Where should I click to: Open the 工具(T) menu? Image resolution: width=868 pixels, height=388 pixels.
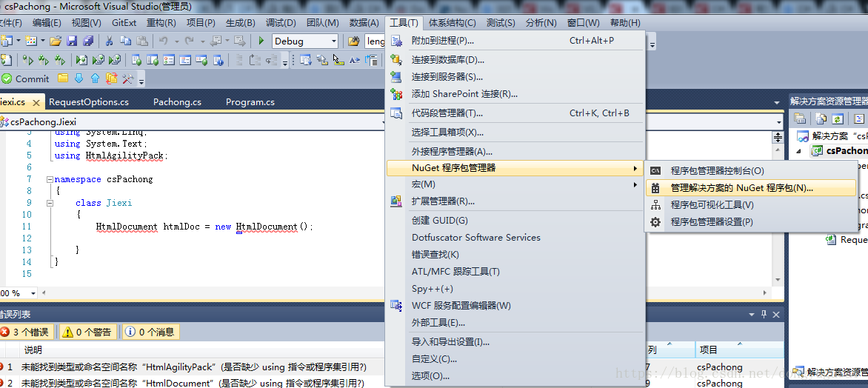coord(404,23)
